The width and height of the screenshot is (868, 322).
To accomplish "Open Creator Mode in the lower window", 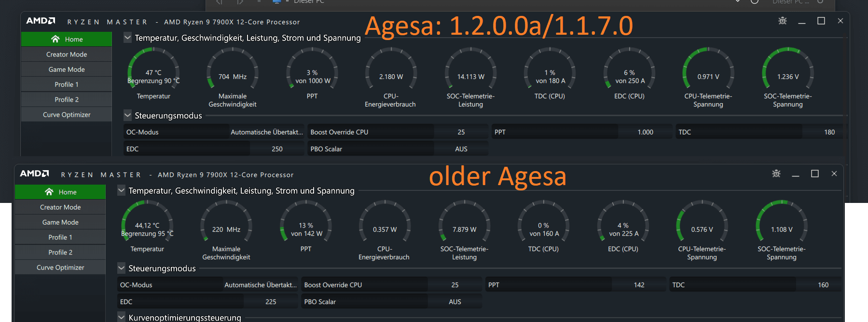I will pyautogui.click(x=60, y=207).
